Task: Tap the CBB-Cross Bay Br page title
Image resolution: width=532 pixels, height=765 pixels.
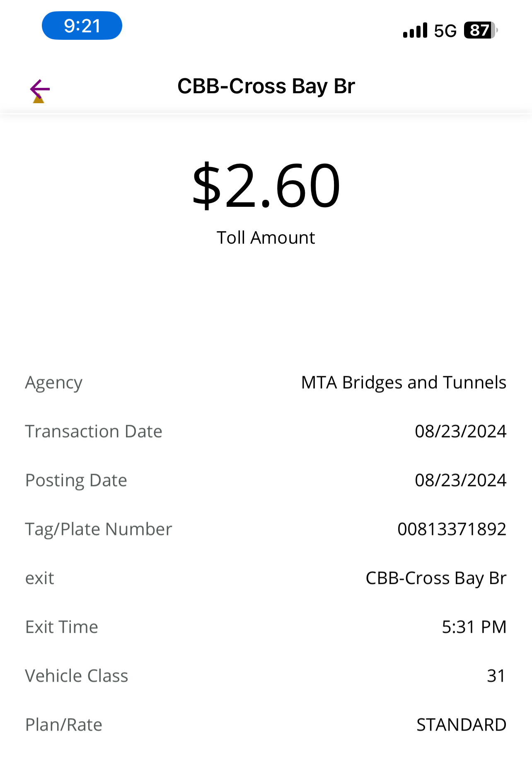Action: pos(266,86)
